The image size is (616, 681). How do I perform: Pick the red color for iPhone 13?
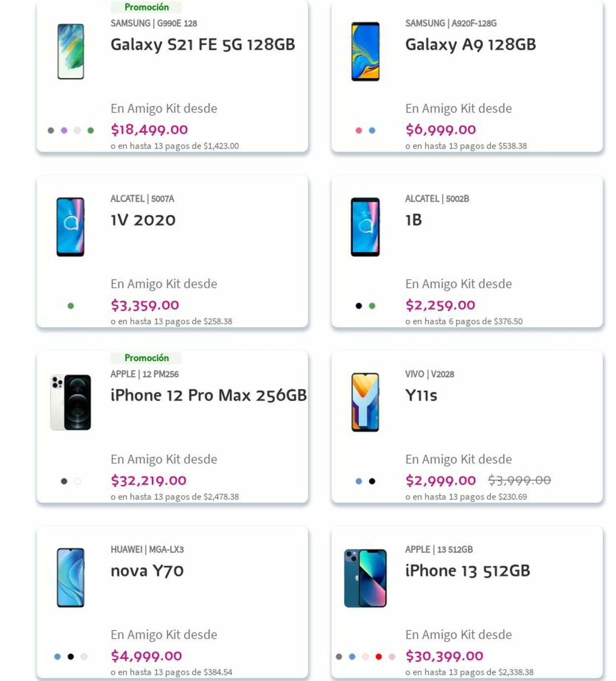[x=378, y=657]
